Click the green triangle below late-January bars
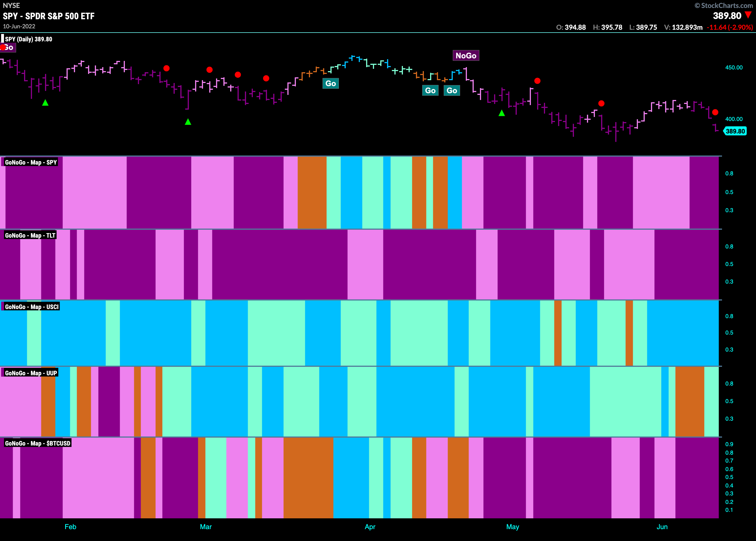756x541 pixels. coord(45,103)
